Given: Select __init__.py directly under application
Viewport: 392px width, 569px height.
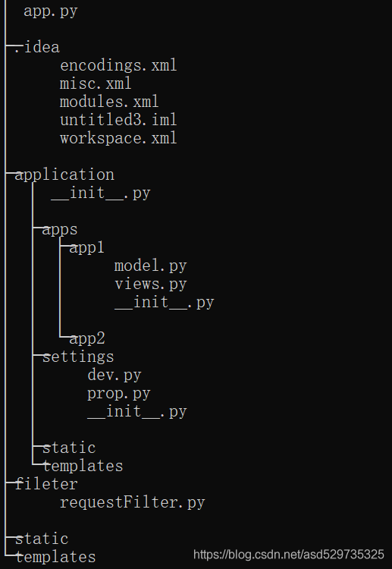Looking at the screenshot, I should [x=100, y=193].
